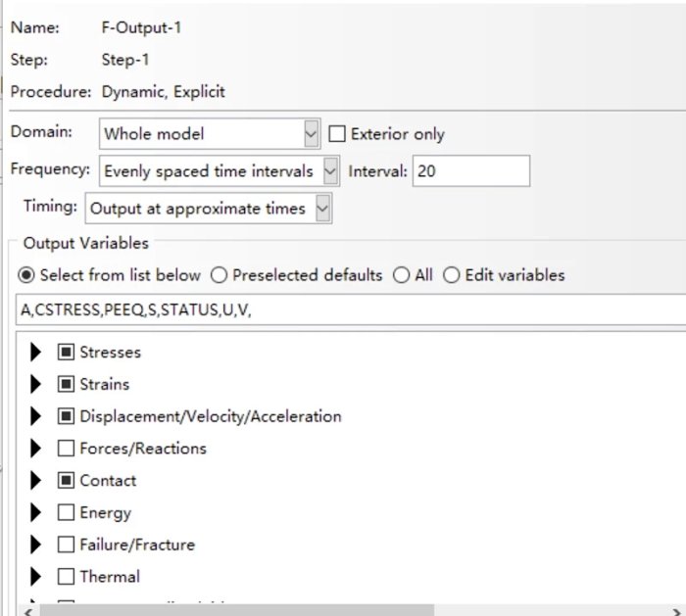This screenshot has width=686, height=616.
Task: Select the 'Select from list below' radio button
Action: [x=26, y=275]
